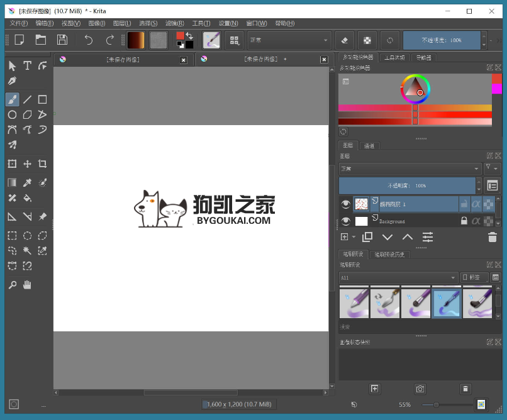
Task: Select the Gradient tool
Action: [x=11, y=183]
